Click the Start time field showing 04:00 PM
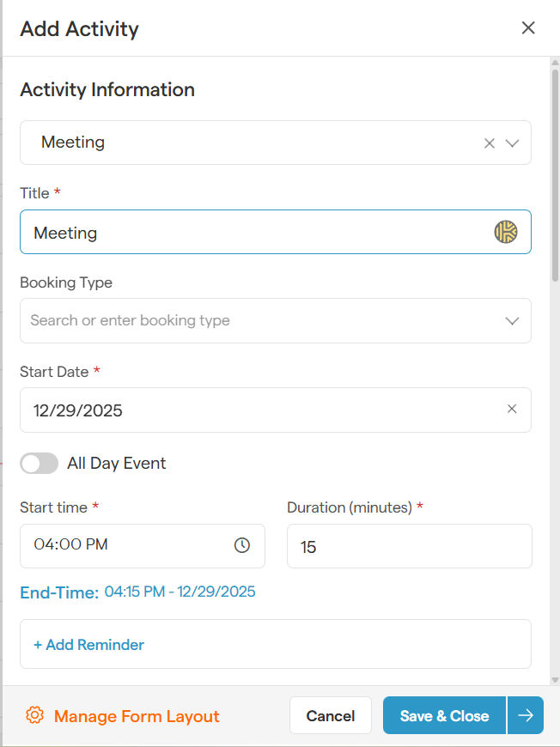Image resolution: width=560 pixels, height=747 pixels. tap(129, 546)
